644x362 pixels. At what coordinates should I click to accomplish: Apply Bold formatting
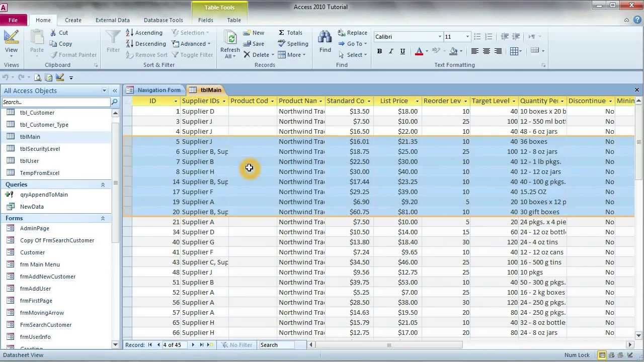[x=379, y=51]
